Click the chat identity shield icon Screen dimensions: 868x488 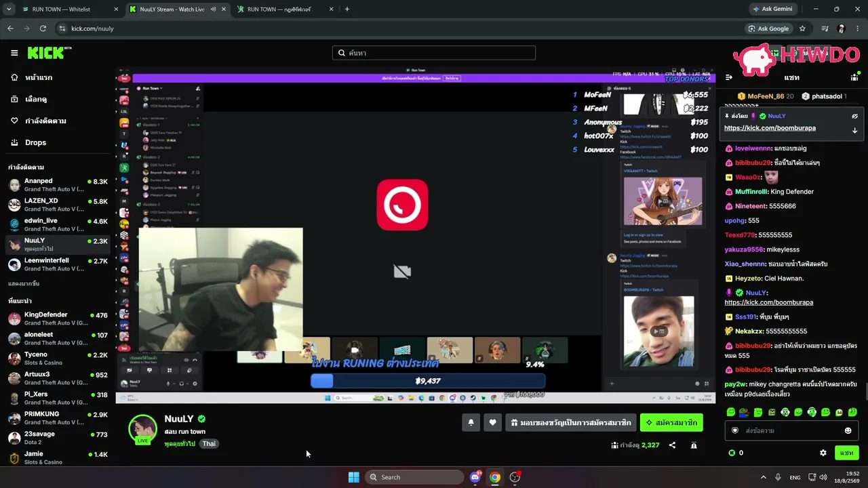734,430
